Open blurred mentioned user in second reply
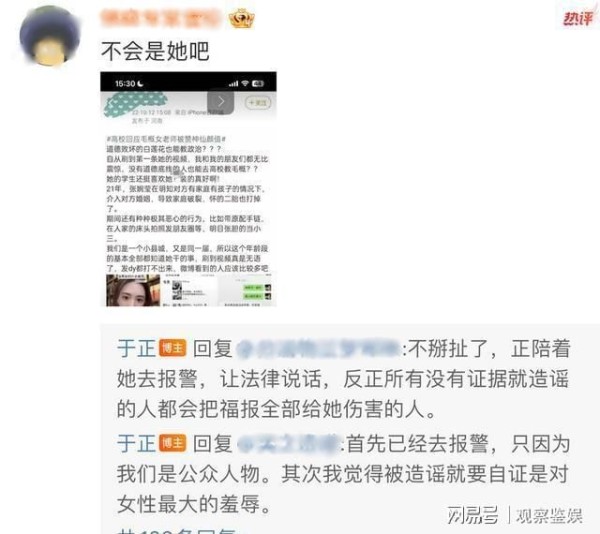Viewport: 600px width, 534px height. coord(289,443)
